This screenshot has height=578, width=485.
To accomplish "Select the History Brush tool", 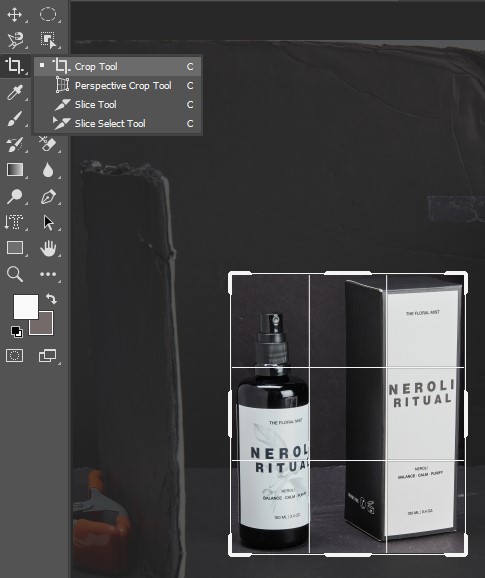I will (15, 144).
